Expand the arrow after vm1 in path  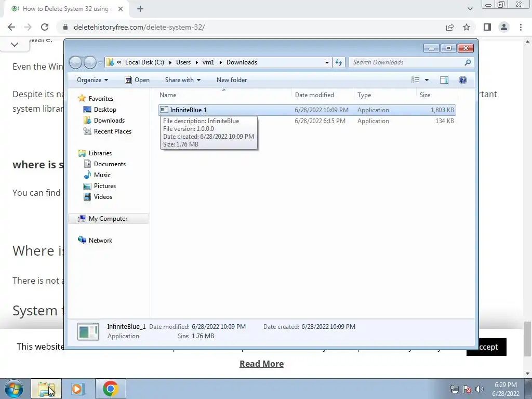(220, 62)
